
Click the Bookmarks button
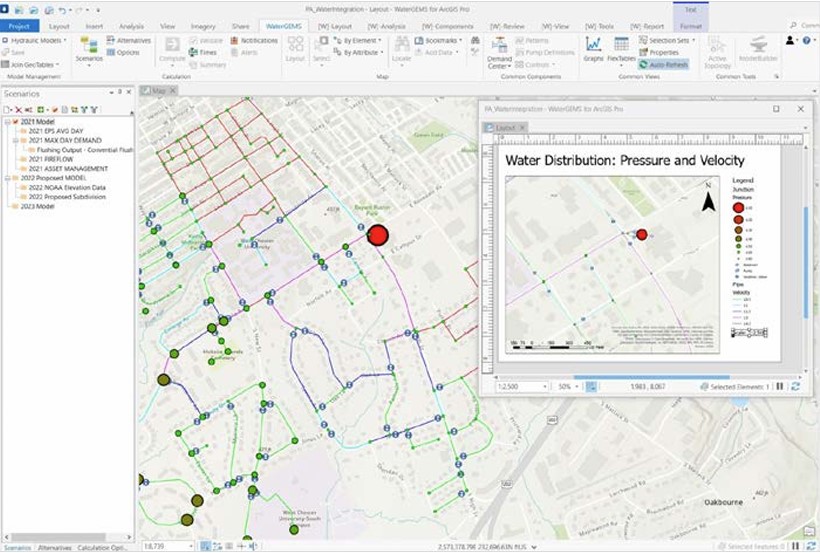pyautogui.click(x=438, y=40)
